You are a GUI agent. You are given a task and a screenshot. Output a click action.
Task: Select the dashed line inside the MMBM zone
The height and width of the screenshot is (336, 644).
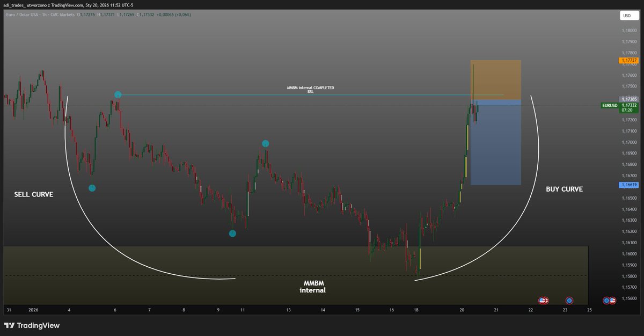click(295, 276)
